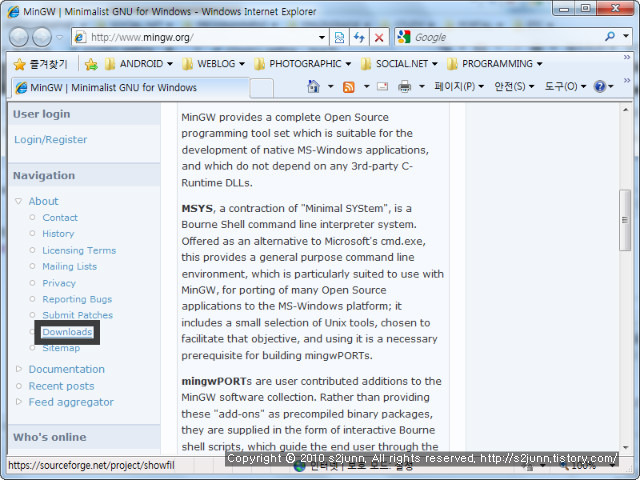Open the Favorites star button
Screen dimensions: 640x480
pos(40,64)
